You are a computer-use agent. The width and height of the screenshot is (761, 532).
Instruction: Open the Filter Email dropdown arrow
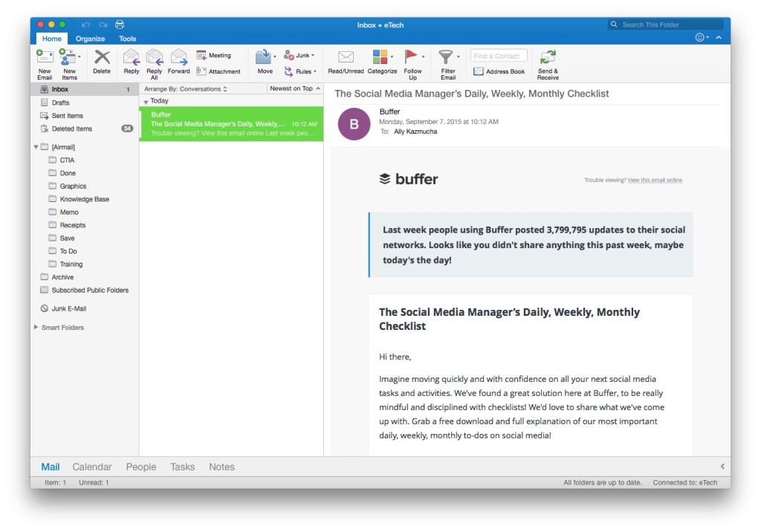pos(458,56)
